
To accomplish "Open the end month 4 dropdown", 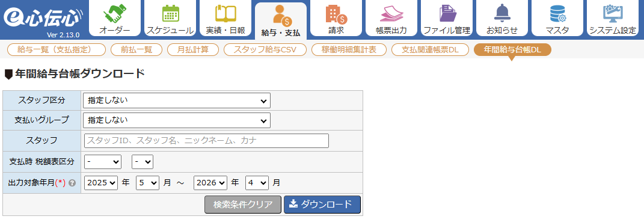I will [x=257, y=183].
